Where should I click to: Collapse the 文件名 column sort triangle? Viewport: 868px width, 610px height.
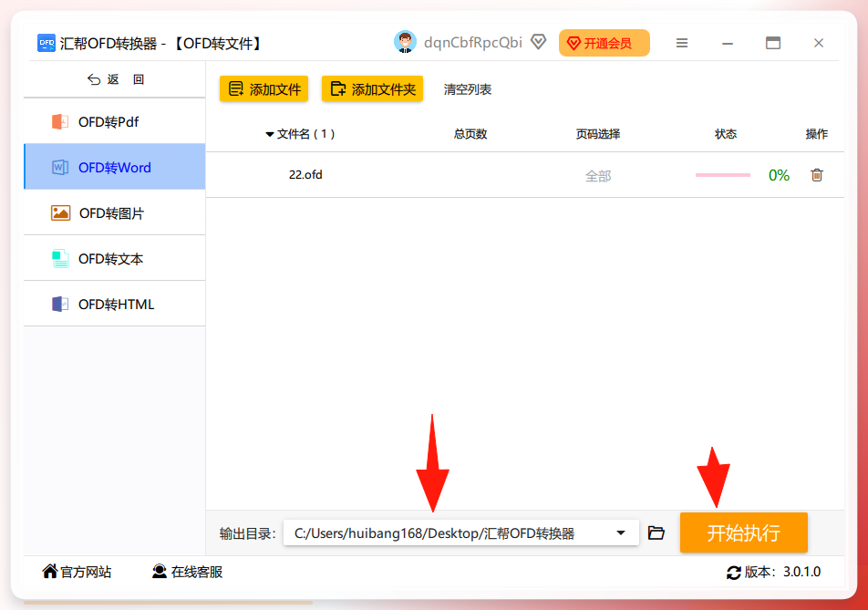point(270,135)
